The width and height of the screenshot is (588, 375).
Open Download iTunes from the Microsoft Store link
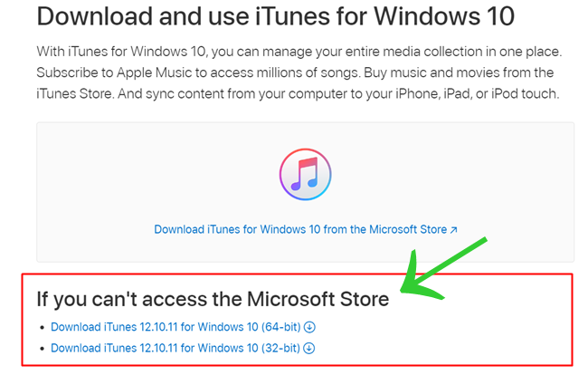[300, 229]
